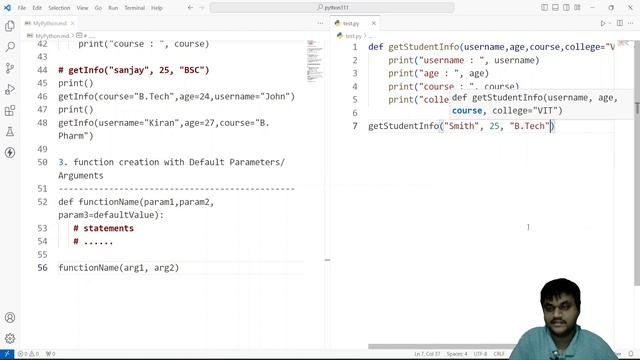This screenshot has width=640, height=360.
Task: Open the Testing flask view
Action: [10, 131]
